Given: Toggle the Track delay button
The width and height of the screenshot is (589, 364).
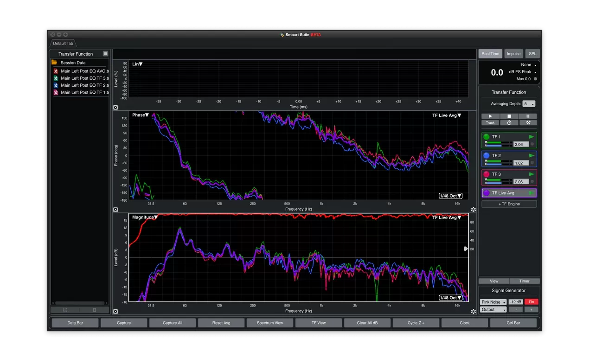Looking at the screenshot, I should tap(490, 123).
